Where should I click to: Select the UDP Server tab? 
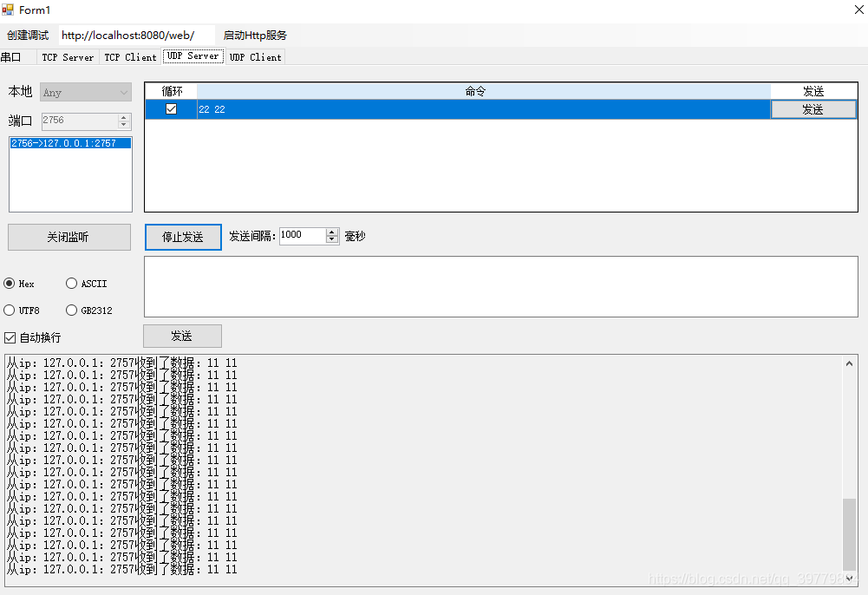click(193, 56)
